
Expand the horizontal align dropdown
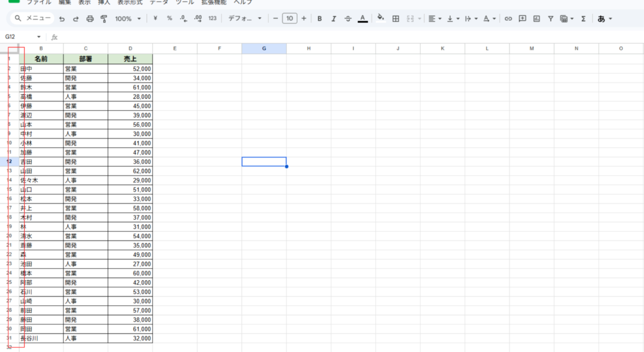(x=434, y=19)
